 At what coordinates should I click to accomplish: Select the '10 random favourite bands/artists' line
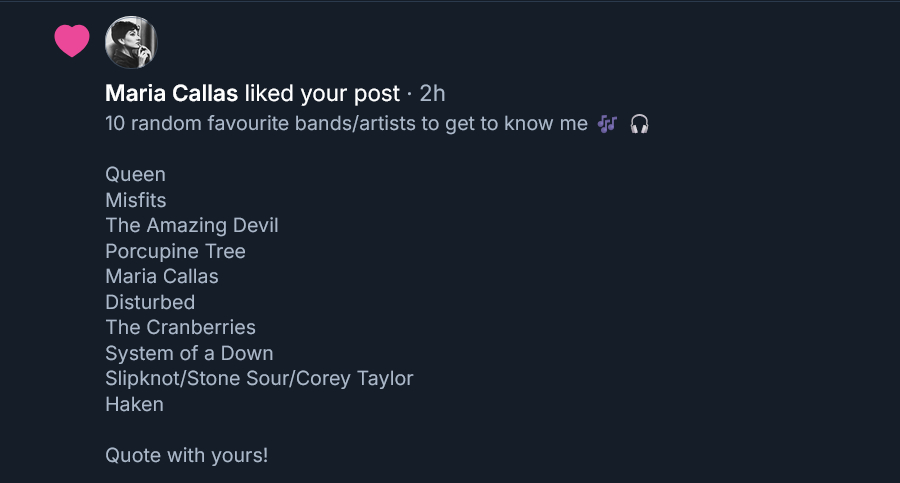346,124
